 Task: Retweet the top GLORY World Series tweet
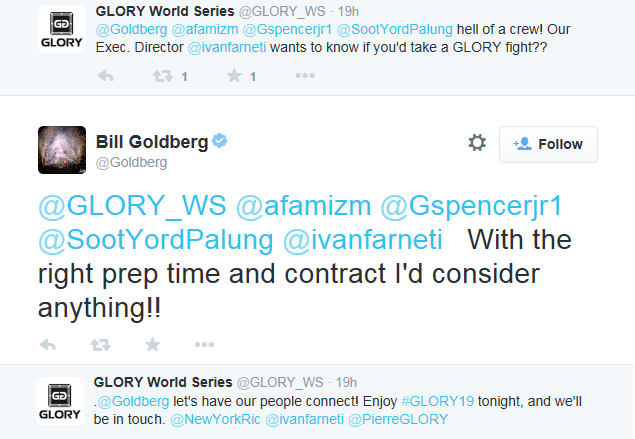(x=163, y=76)
